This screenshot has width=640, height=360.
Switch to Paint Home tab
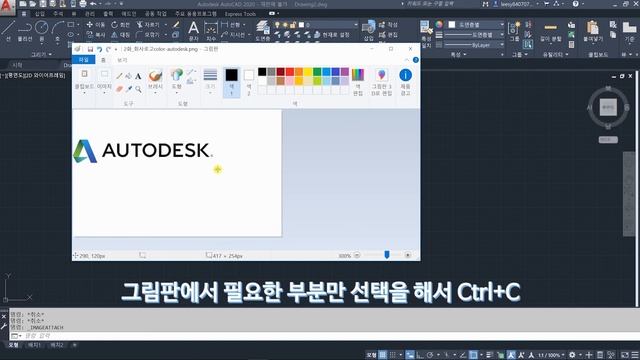click(103, 60)
